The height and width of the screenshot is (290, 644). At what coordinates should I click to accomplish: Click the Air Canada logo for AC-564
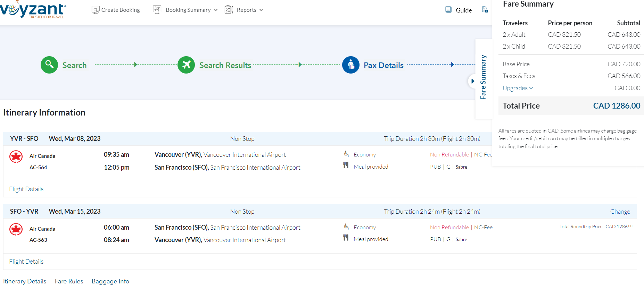[x=16, y=157]
